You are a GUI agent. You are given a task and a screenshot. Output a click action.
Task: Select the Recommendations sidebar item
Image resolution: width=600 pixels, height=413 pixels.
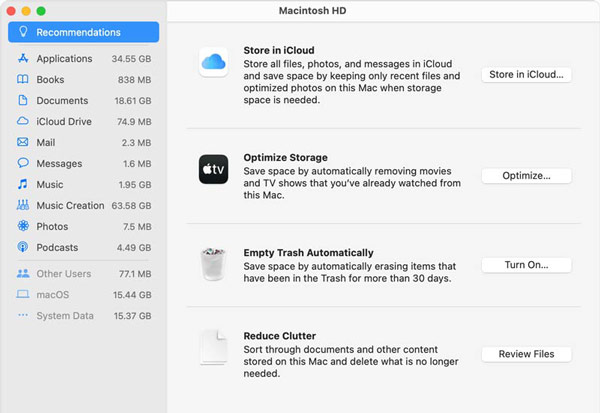tap(83, 32)
